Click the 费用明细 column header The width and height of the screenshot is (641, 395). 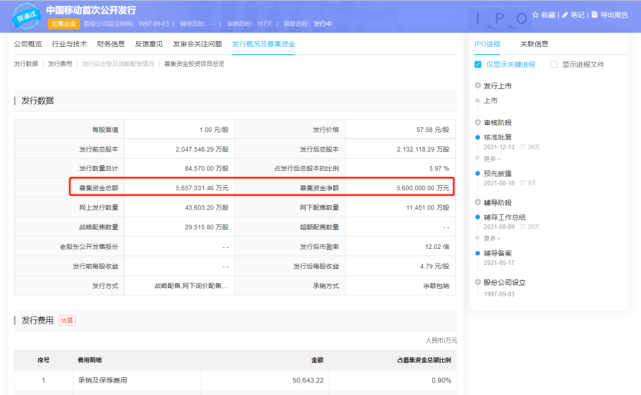click(x=90, y=360)
